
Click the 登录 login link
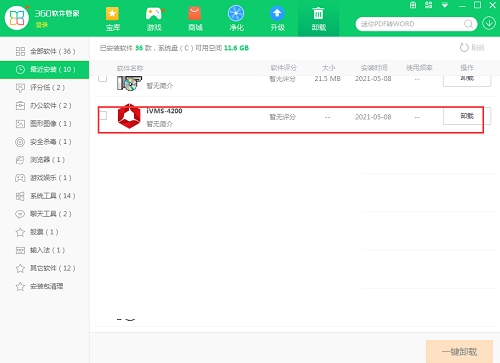coord(42,25)
